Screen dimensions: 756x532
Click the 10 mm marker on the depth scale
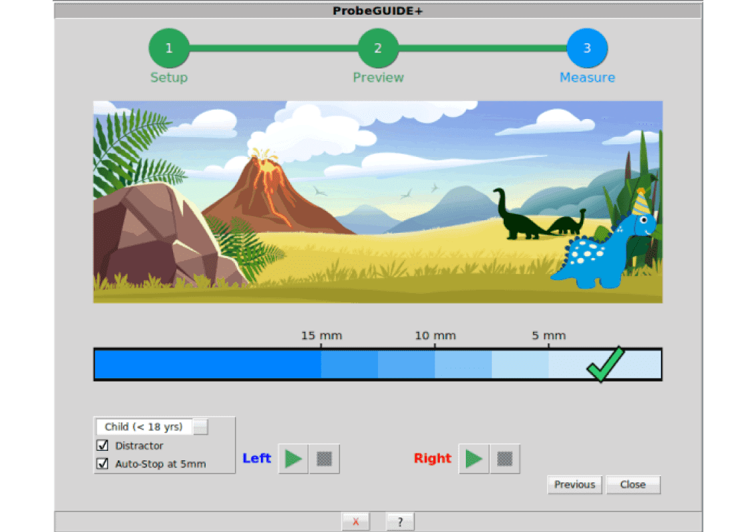[x=435, y=336]
